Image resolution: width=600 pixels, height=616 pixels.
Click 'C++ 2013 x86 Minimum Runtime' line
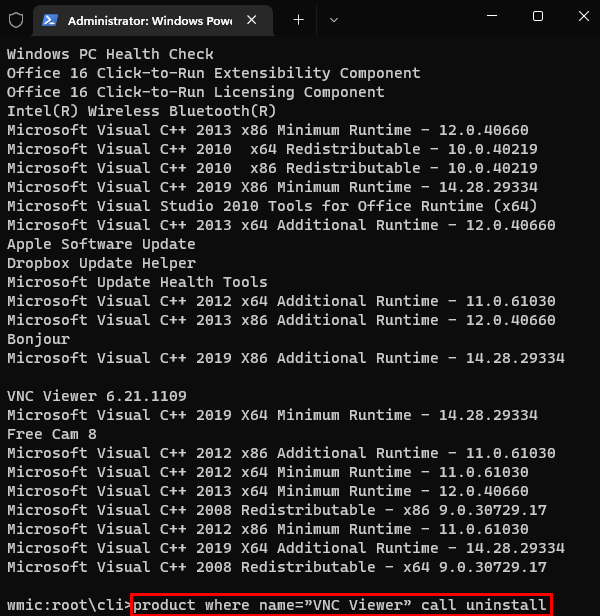pos(268,130)
